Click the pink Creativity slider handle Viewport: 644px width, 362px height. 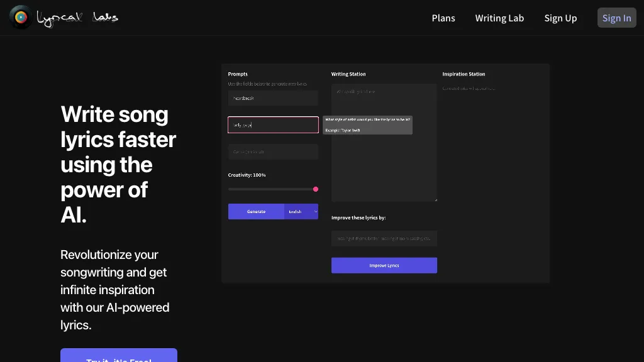(316, 189)
